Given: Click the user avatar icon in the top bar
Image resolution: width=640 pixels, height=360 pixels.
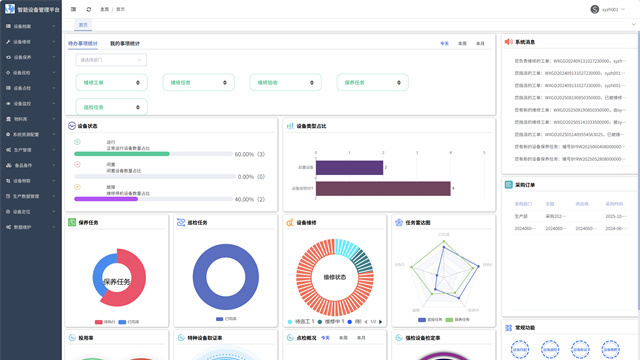Looking at the screenshot, I should (x=595, y=9).
